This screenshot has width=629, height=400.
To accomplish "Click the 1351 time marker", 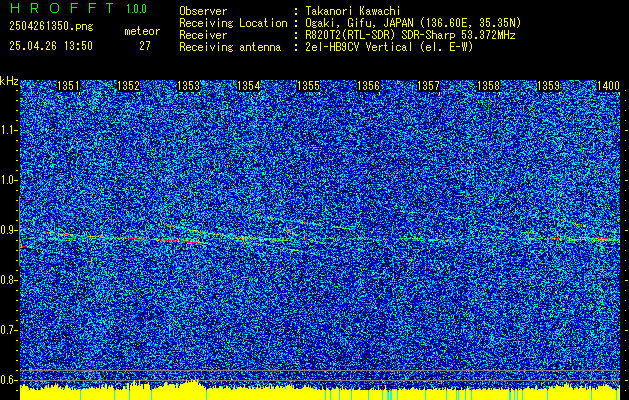I will click(x=69, y=86).
